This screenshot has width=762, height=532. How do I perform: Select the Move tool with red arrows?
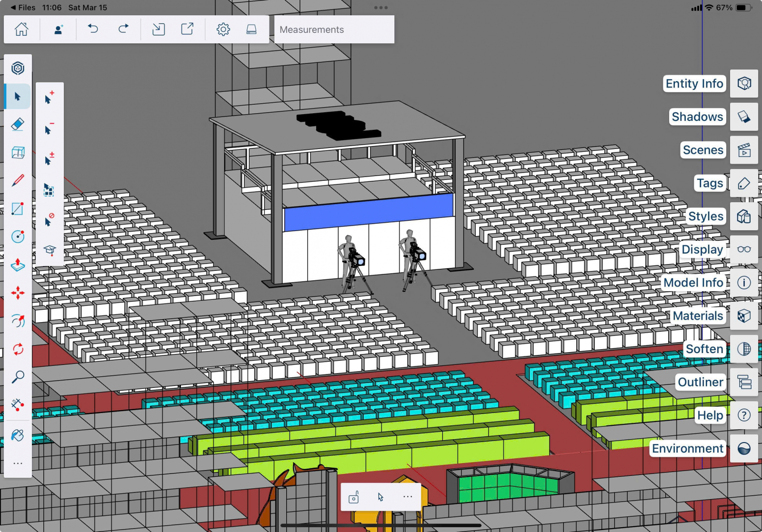tap(18, 293)
